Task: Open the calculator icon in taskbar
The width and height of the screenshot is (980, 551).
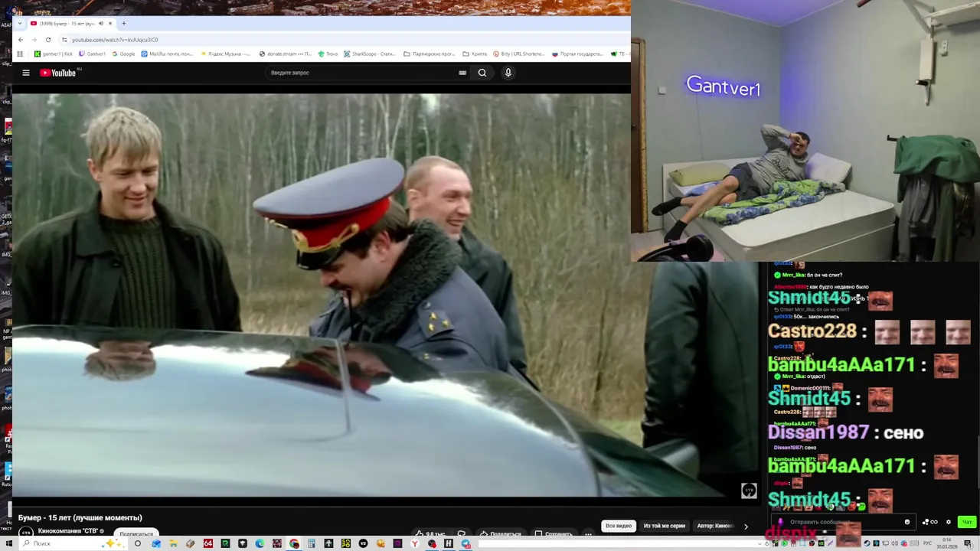Action: click(311, 543)
